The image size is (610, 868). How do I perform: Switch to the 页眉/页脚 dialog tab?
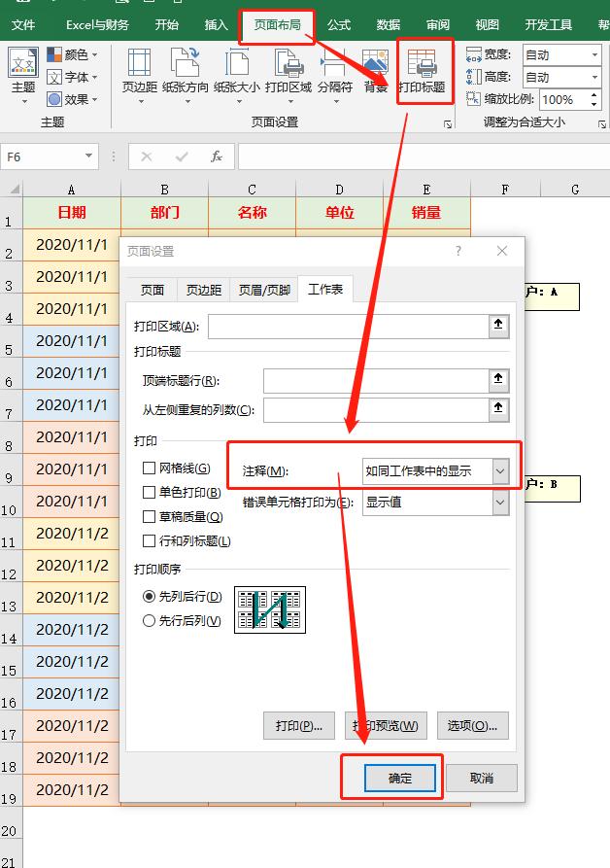(264, 290)
